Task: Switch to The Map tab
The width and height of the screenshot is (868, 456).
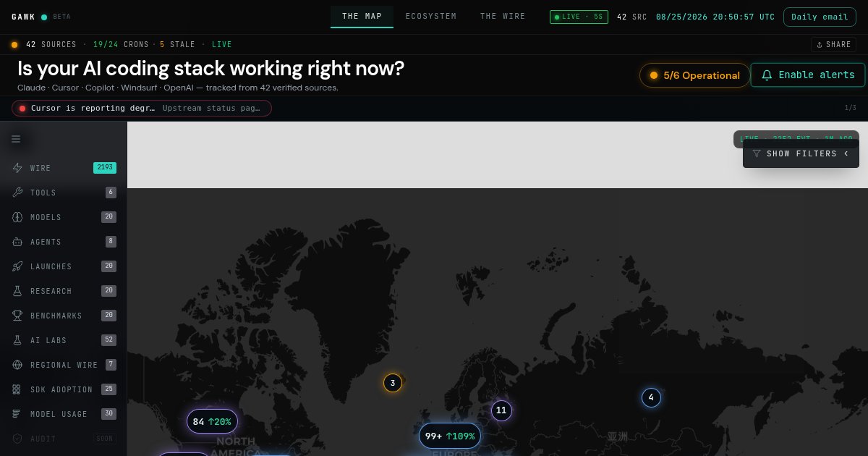Action: 362,17
